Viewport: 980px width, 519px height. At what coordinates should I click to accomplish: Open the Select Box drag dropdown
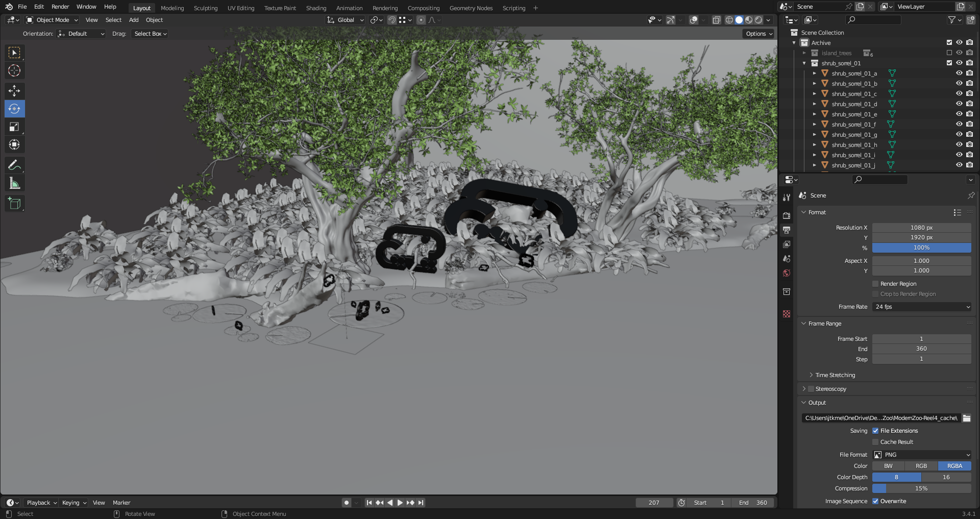(x=151, y=34)
